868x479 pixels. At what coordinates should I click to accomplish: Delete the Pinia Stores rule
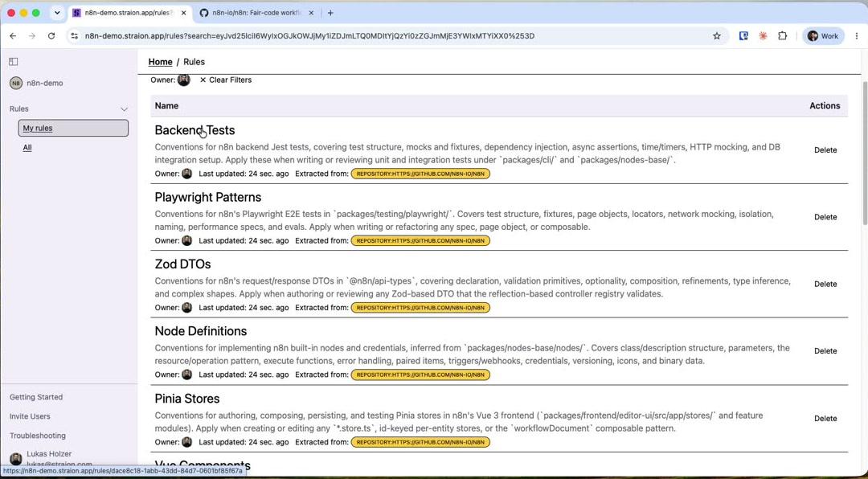tap(825, 419)
